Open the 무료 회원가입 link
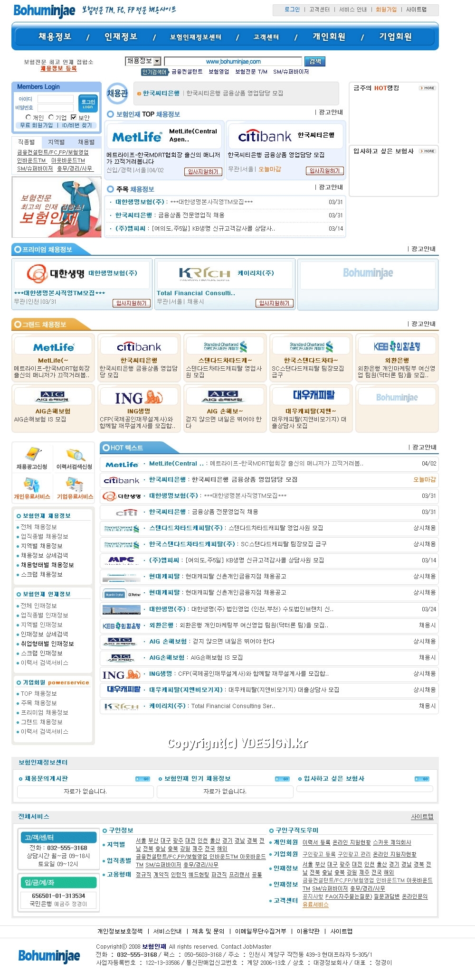The height and width of the screenshot is (980, 475). point(36,125)
